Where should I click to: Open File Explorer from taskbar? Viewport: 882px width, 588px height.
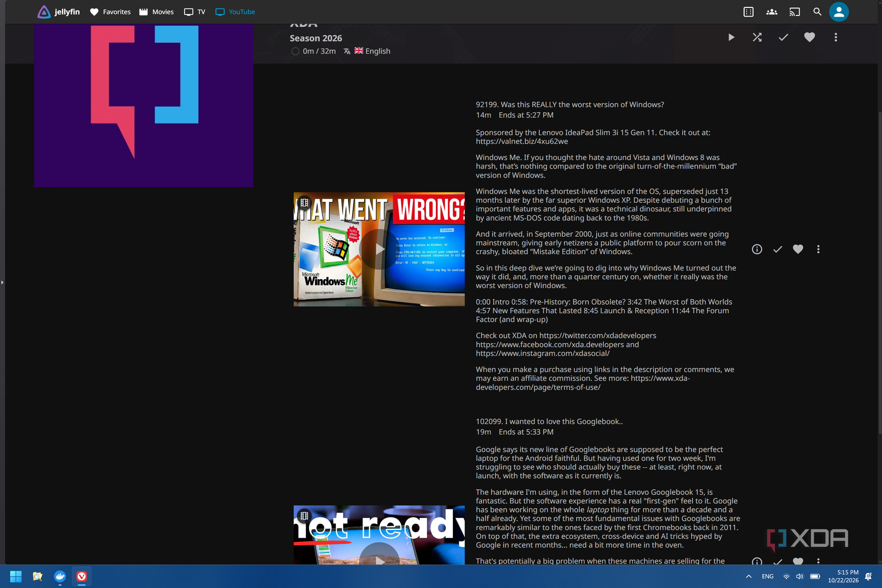[37, 576]
